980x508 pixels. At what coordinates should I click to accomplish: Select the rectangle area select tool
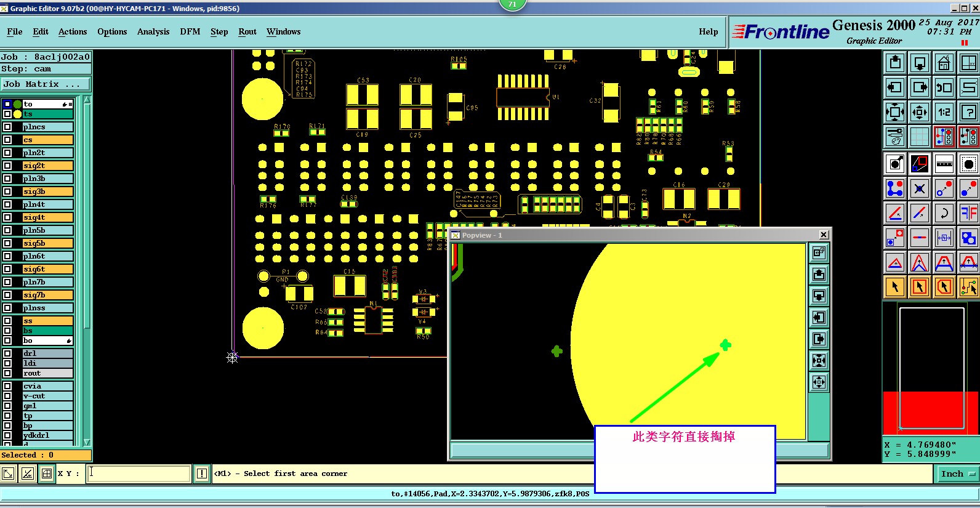pyautogui.click(x=920, y=287)
